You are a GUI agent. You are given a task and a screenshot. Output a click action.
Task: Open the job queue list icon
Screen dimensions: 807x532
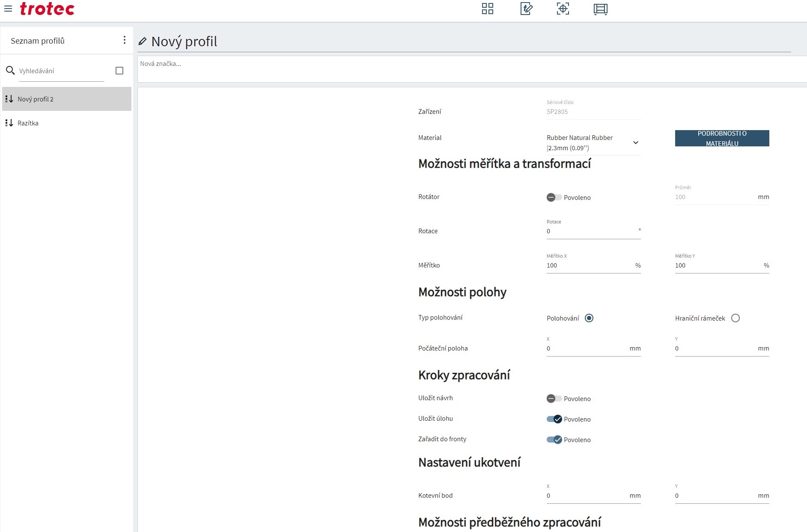tap(600, 9)
